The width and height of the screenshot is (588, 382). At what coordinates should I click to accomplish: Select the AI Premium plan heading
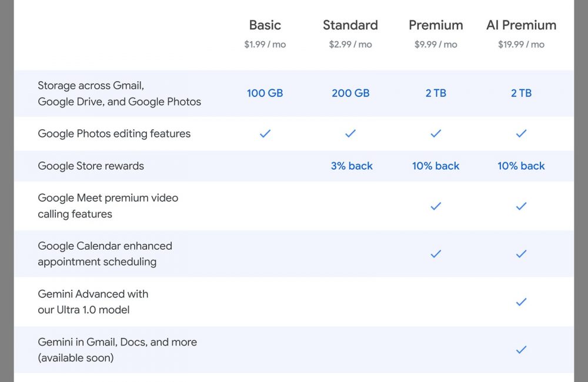(x=521, y=25)
